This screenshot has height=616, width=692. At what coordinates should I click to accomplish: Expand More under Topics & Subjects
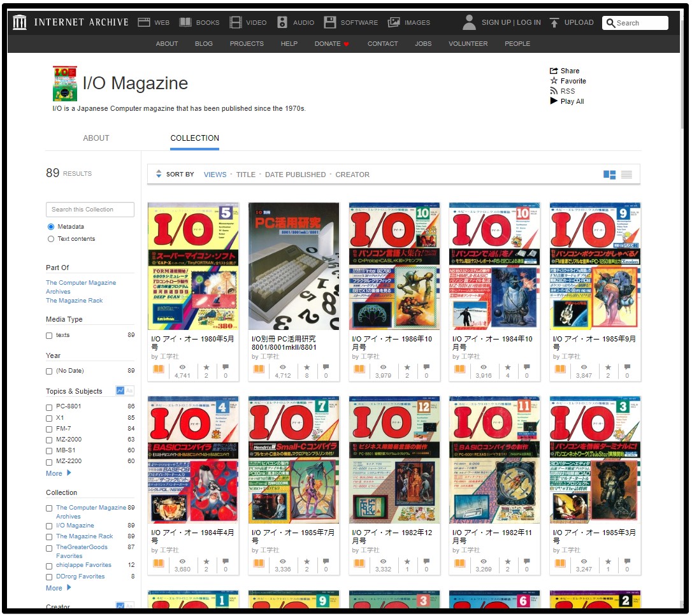tap(58, 473)
